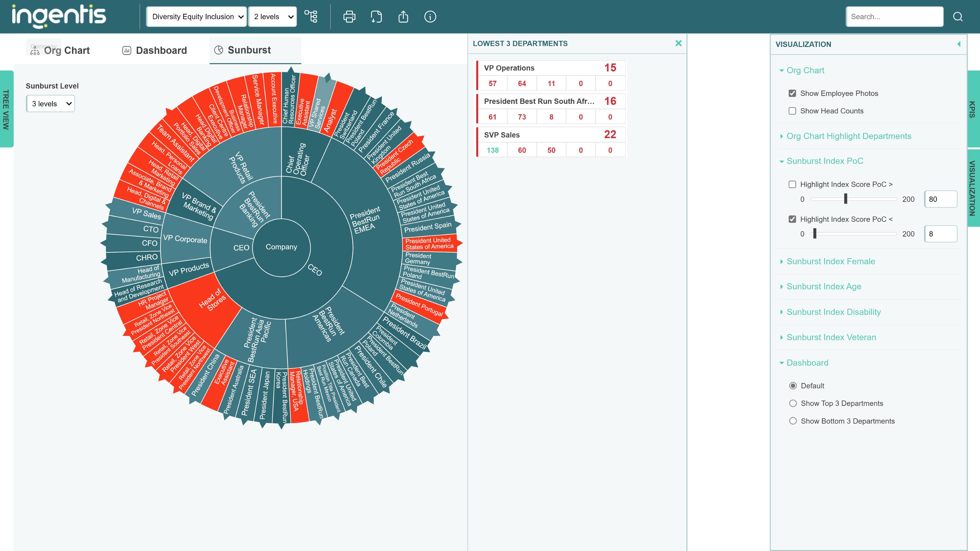Click the document download icon in toolbar
This screenshot has width=980, height=551.
(376, 16)
